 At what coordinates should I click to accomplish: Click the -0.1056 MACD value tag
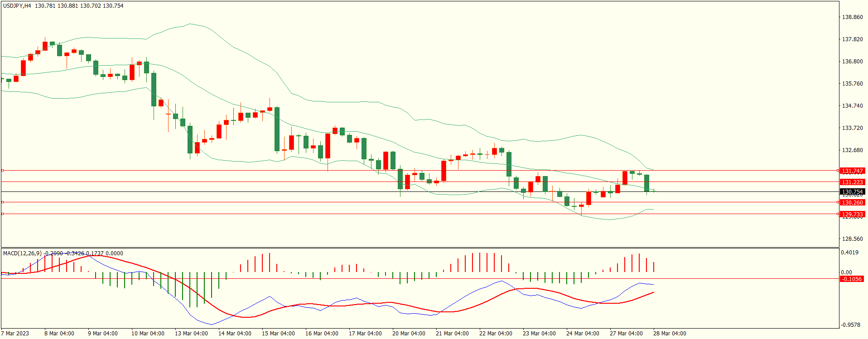[x=852, y=279]
